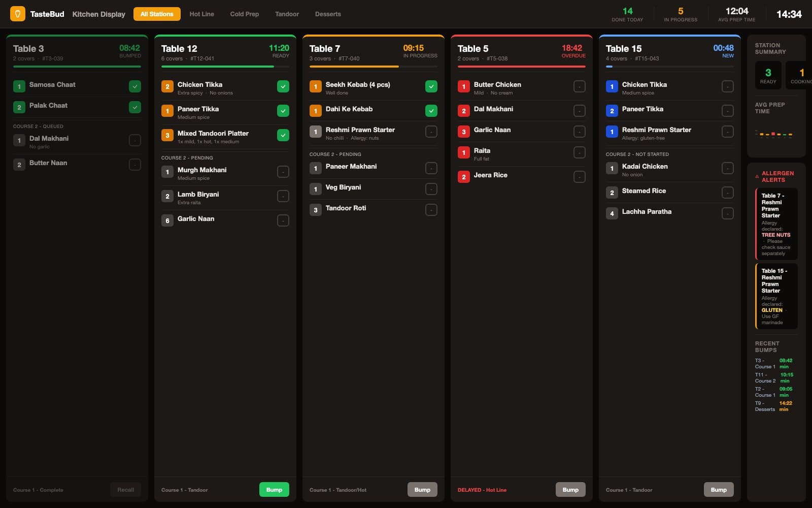812x508 pixels.
Task: Mark Butter Chicken done on Table 5
Action: pyautogui.click(x=580, y=86)
